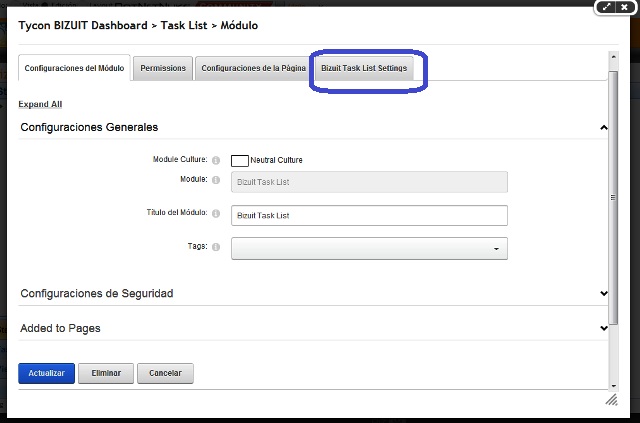Image resolution: width=640 pixels, height=423 pixels.
Task: Click the Actualizar button
Action: pos(47,373)
